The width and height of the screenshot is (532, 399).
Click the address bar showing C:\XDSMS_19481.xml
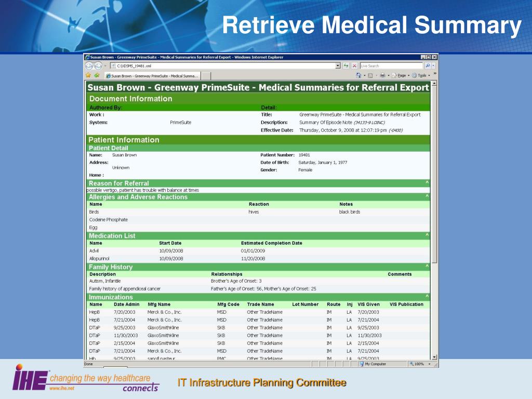223,66
